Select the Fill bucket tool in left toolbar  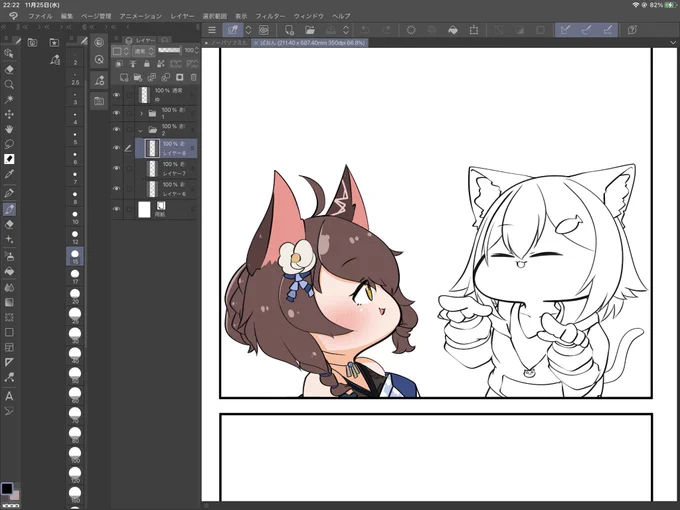[9, 272]
